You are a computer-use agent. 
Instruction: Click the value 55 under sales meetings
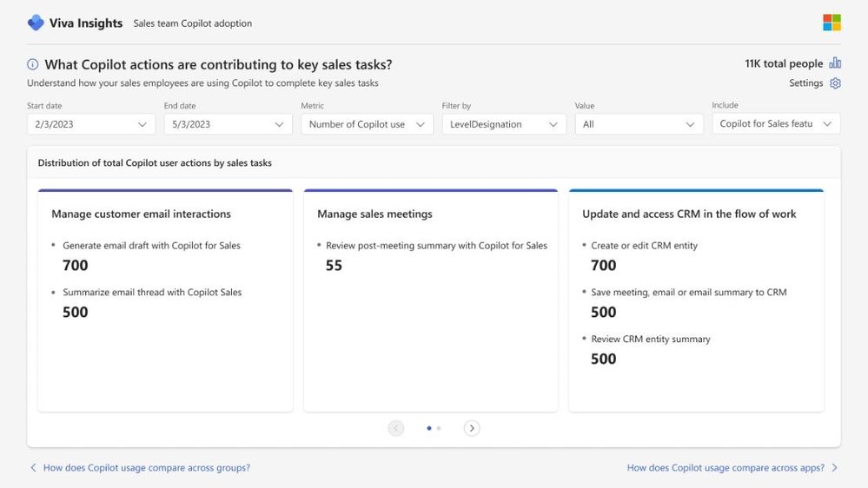[334, 266]
